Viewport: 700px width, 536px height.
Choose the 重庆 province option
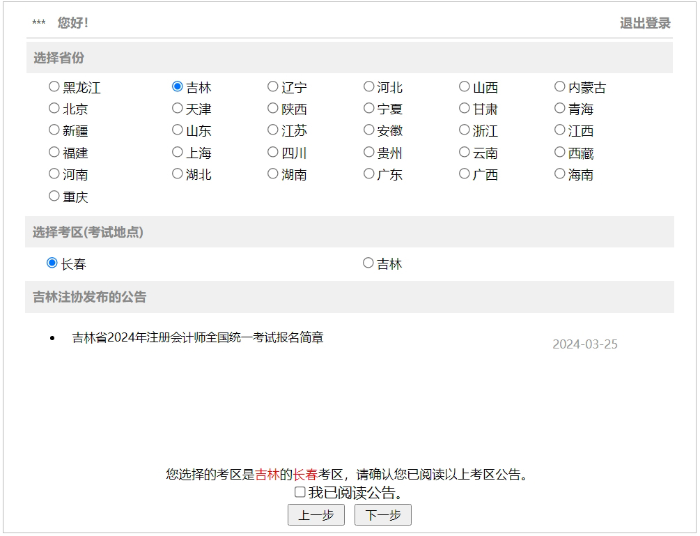click(x=54, y=196)
